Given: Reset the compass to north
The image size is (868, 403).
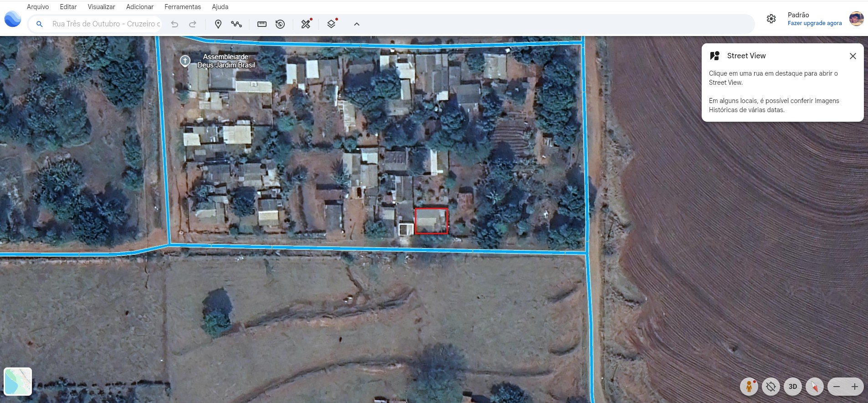Looking at the screenshot, I should click(x=815, y=387).
